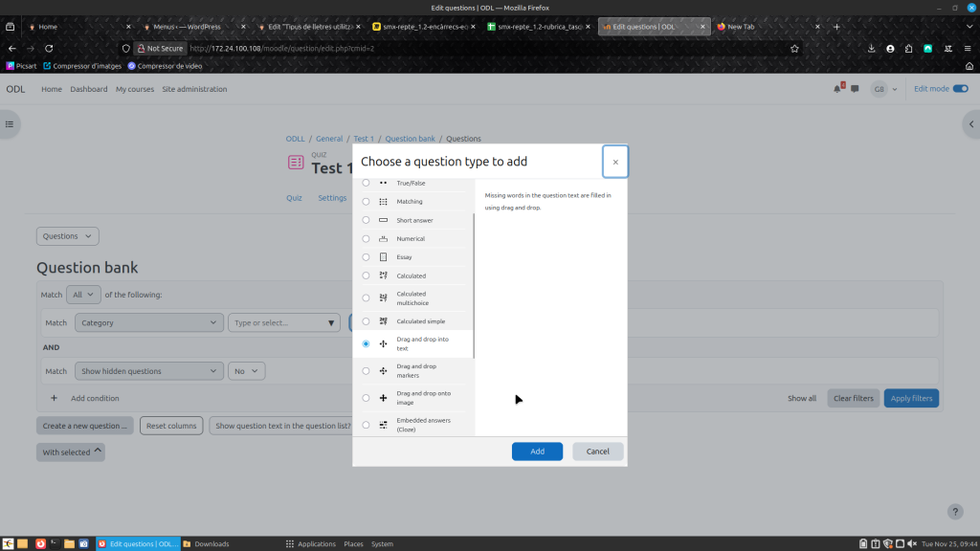This screenshot has height=551, width=980.
Task: Click the Firefox bookmark star icon
Action: click(794, 48)
